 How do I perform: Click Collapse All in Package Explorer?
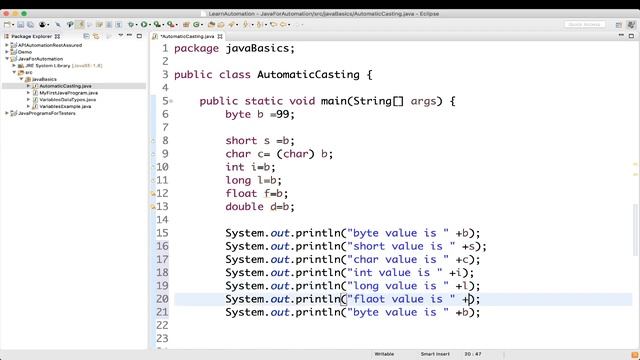(x=87, y=36)
